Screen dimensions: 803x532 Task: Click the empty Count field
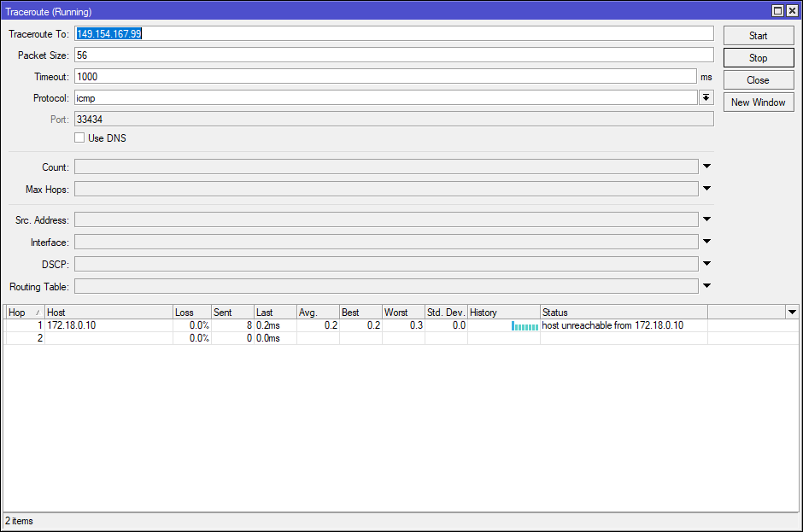(386, 167)
